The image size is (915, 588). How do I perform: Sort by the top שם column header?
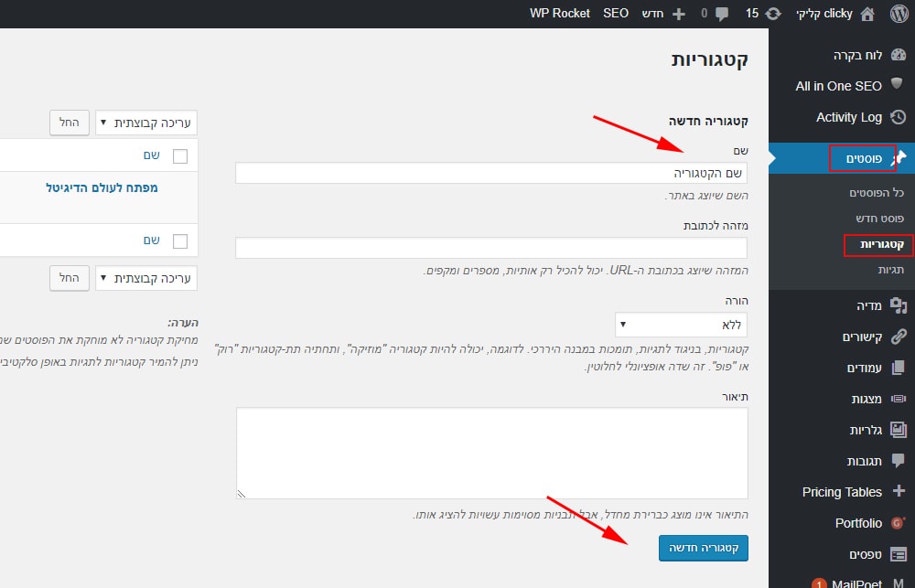point(152,155)
